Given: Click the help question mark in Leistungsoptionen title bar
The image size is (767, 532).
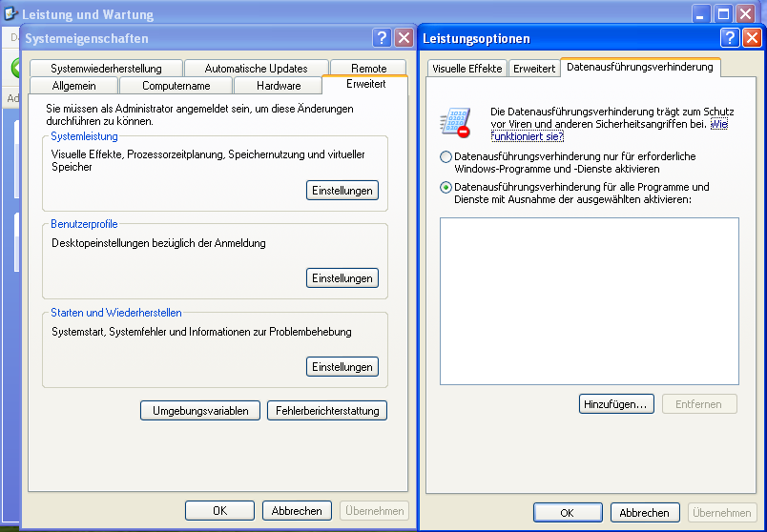Looking at the screenshot, I should (x=730, y=38).
